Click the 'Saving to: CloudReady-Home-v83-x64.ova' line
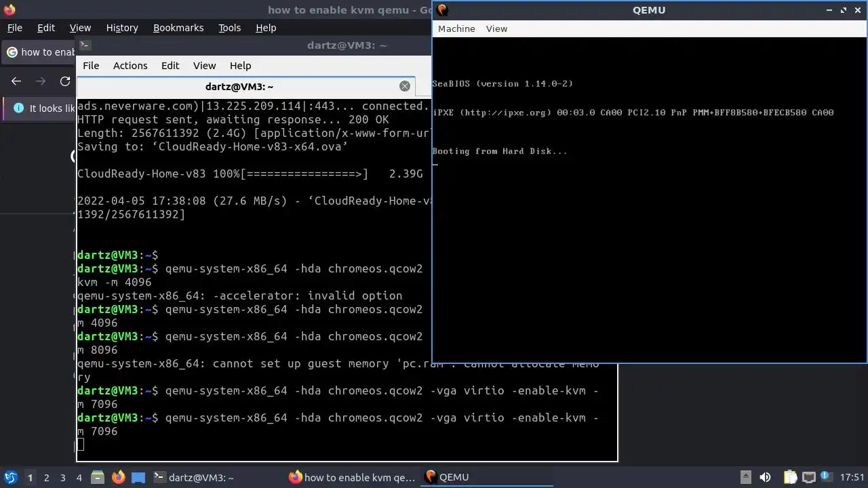The height and width of the screenshot is (488, 868). [x=212, y=146]
